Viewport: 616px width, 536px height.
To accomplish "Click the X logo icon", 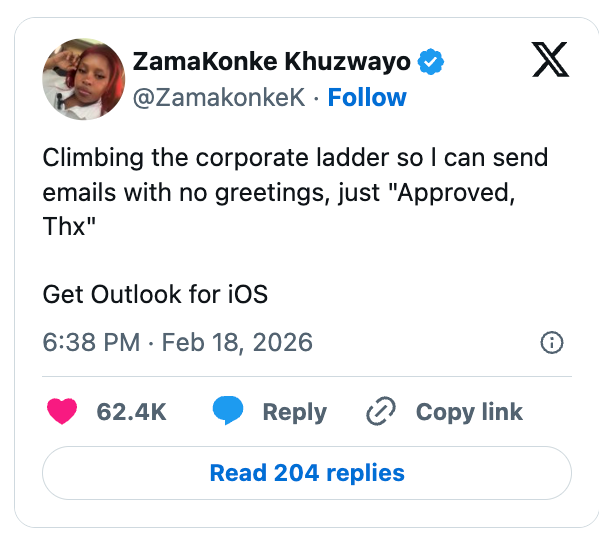I will 550,61.
